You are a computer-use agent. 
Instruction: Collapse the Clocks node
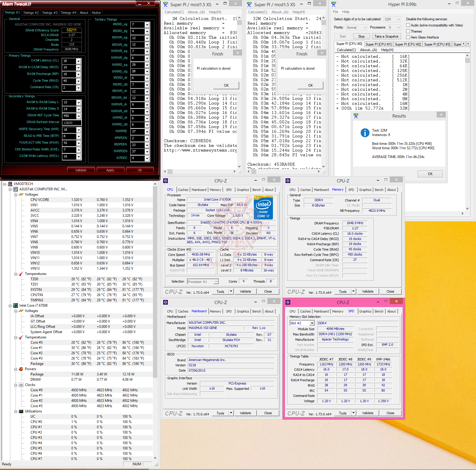(x=16, y=385)
